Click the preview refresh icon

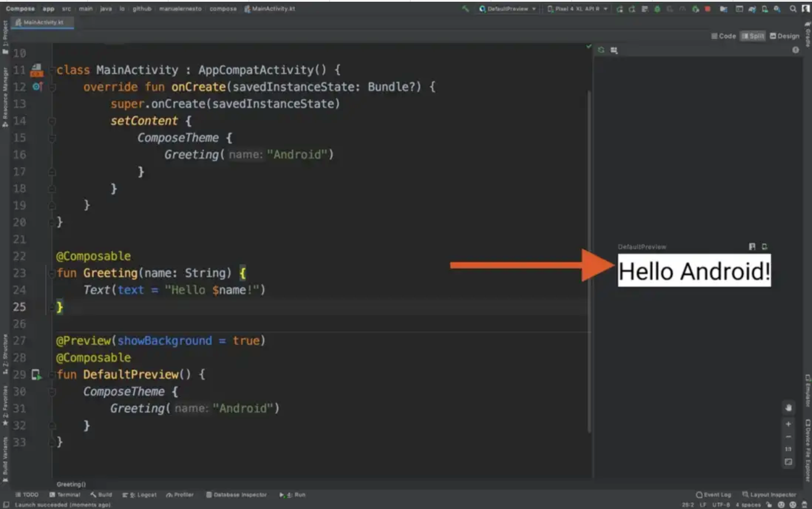click(601, 50)
